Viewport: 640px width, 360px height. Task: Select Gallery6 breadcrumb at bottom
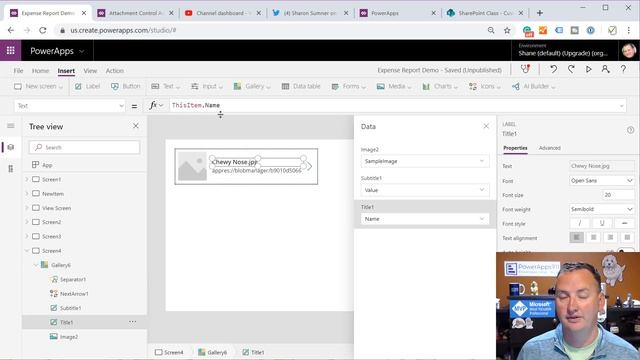pyautogui.click(x=213, y=352)
